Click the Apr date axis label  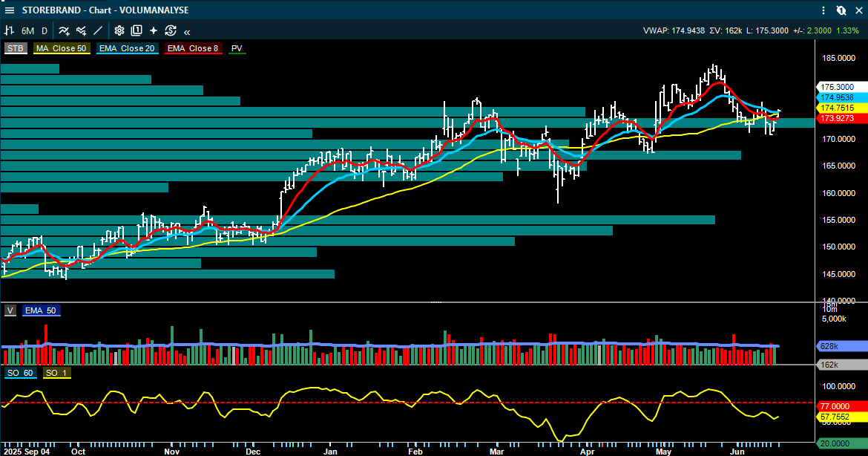[x=588, y=452]
